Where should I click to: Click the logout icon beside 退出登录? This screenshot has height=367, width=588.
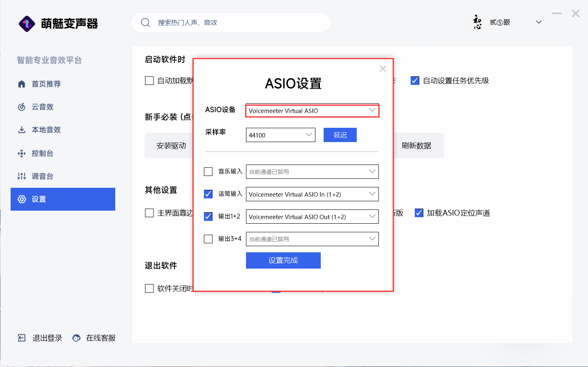coord(22,338)
